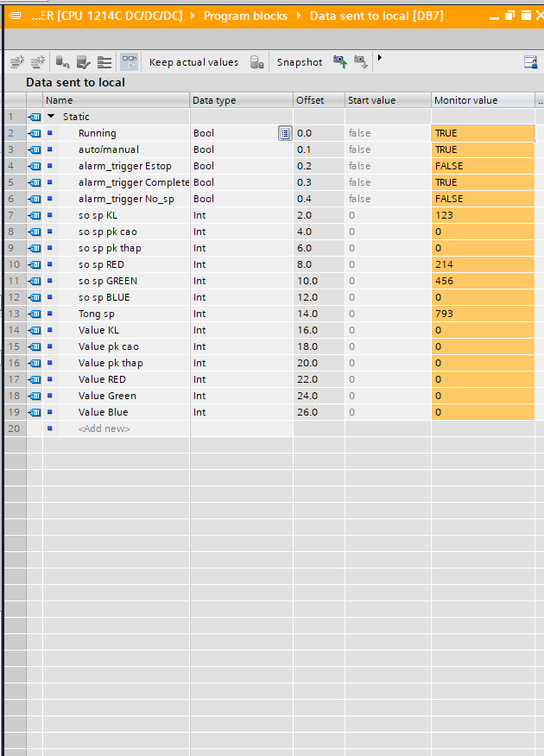Click the tag icon in row 19

(35, 412)
